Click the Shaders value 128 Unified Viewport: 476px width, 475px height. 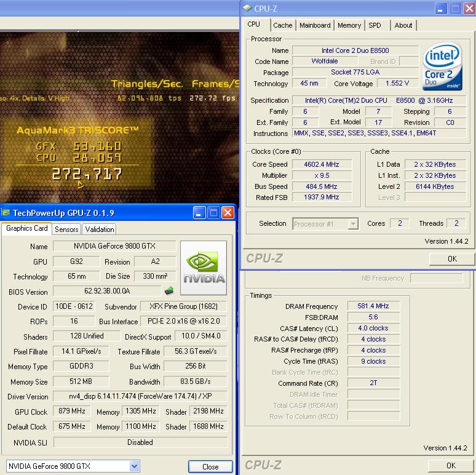tap(87, 336)
